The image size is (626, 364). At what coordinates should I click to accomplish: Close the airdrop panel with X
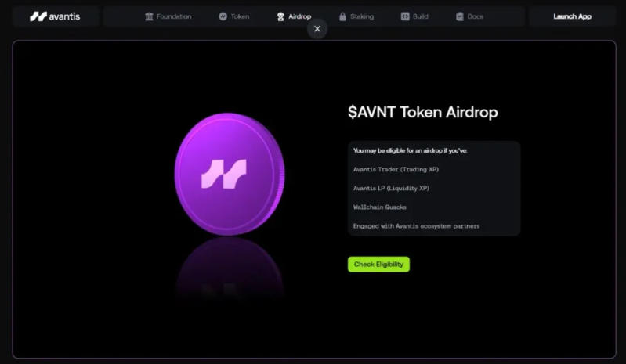click(x=317, y=29)
